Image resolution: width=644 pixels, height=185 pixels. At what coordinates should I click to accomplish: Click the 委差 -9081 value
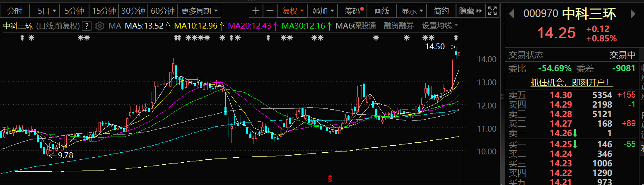[x=624, y=68]
